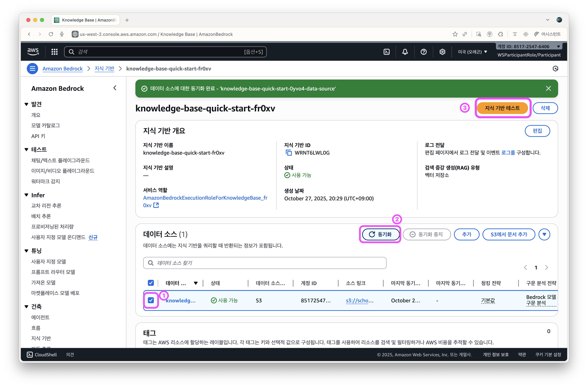Screen dimensions: 588x388
Task: Collapse the Amazon Bedrock side panel
Action: coord(115,88)
